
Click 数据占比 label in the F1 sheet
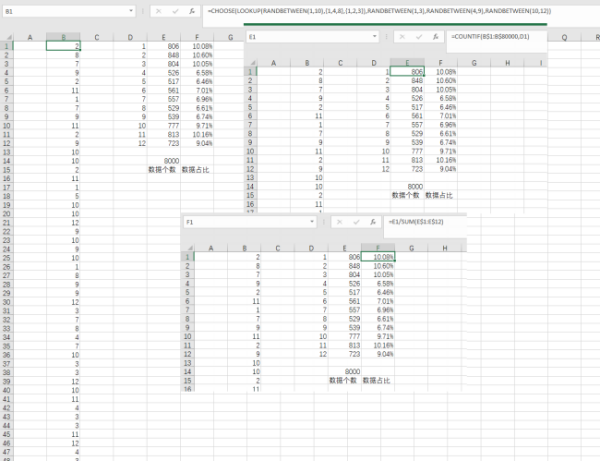coord(376,380)
